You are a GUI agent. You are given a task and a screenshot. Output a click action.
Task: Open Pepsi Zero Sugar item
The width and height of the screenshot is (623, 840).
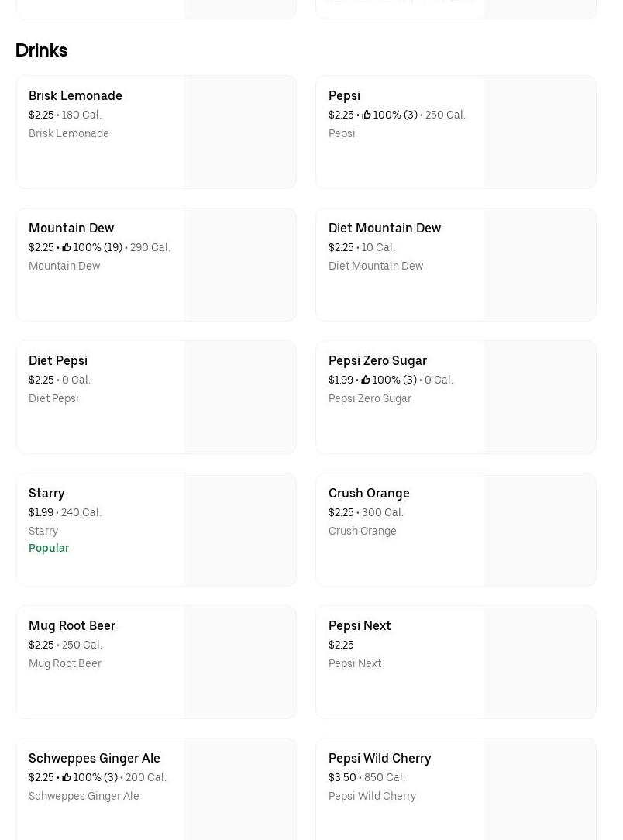pyautogui.click(x=377, y=361)
